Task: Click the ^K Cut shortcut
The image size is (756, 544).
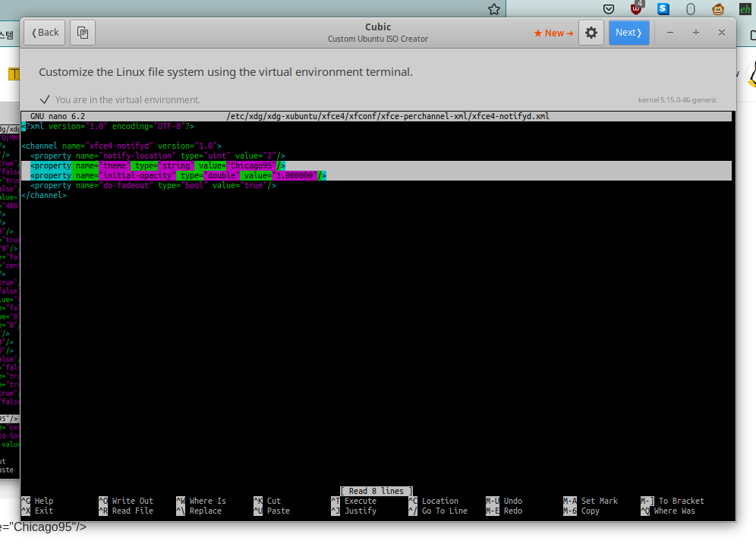Action: (267, 501)
